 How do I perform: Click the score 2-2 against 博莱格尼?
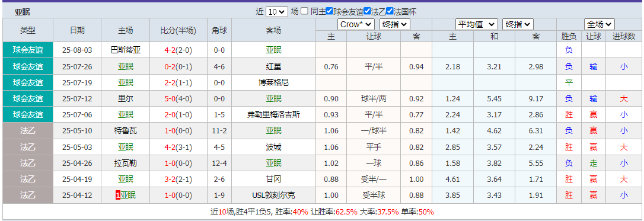[x=170, y=83]
